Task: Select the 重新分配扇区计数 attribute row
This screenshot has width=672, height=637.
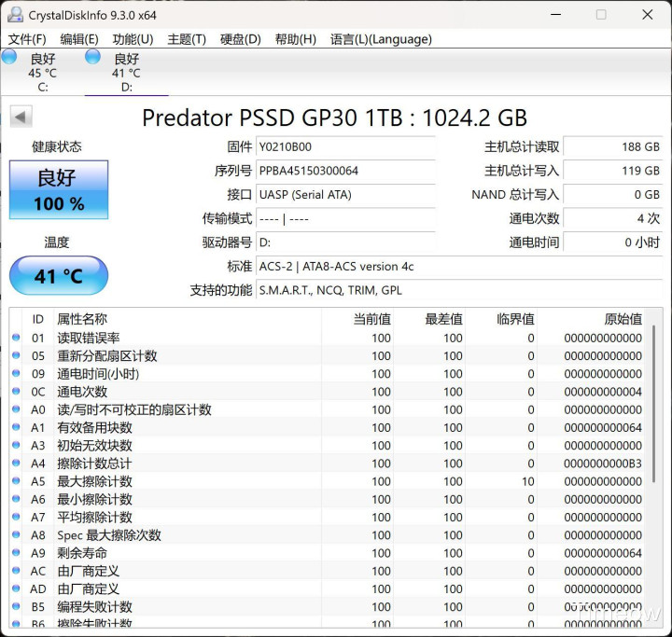Action: tap(327, 356)
